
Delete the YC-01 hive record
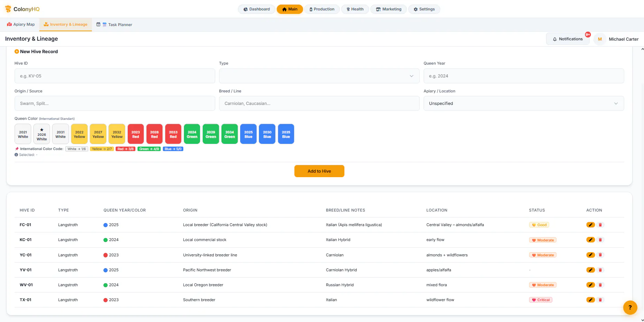tap(600, 255)
